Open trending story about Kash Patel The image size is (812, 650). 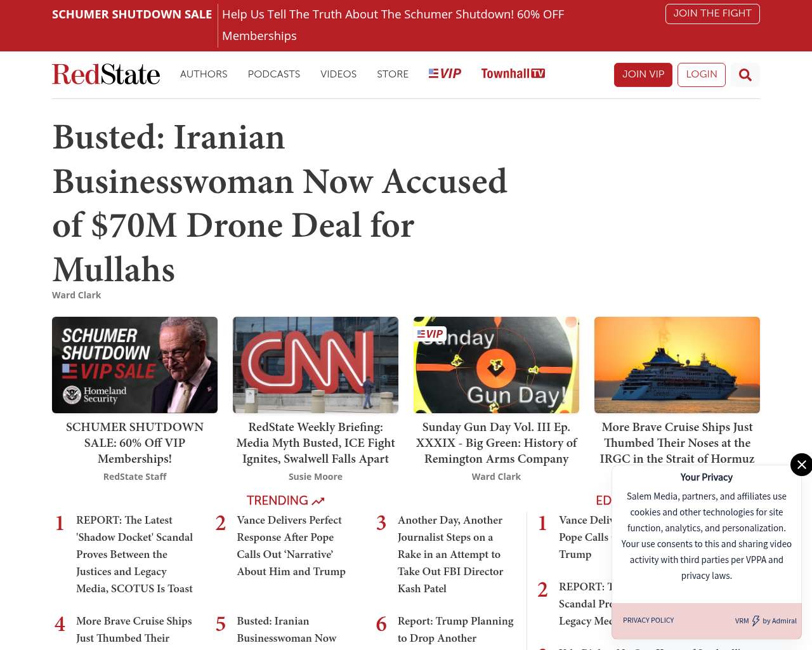coord(450,554)
